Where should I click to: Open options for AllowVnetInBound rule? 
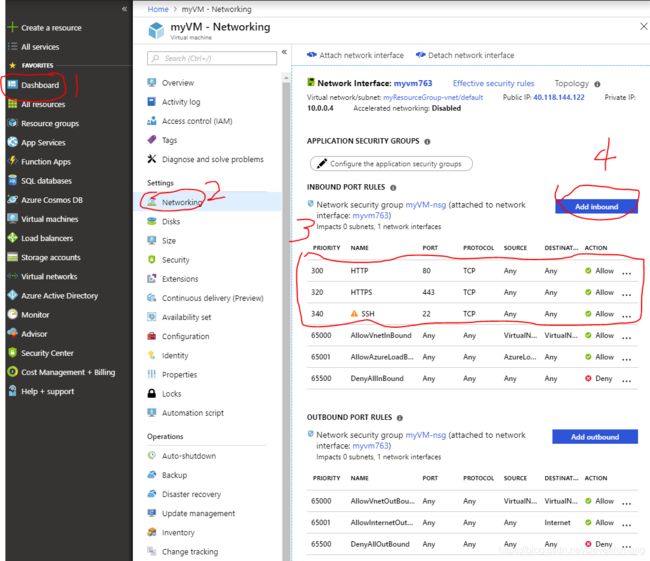pos(626,337)
